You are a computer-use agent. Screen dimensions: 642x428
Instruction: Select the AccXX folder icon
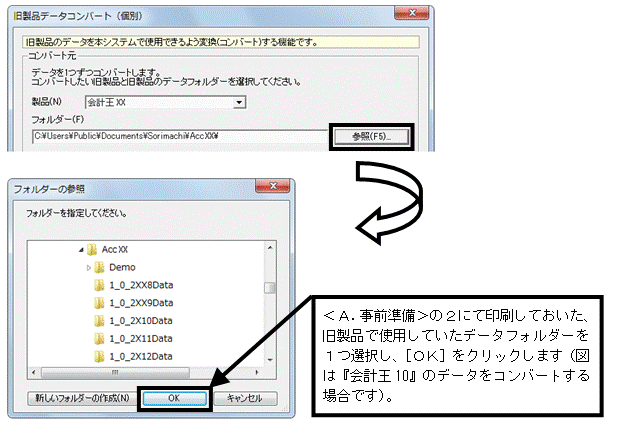coord(92,249)
